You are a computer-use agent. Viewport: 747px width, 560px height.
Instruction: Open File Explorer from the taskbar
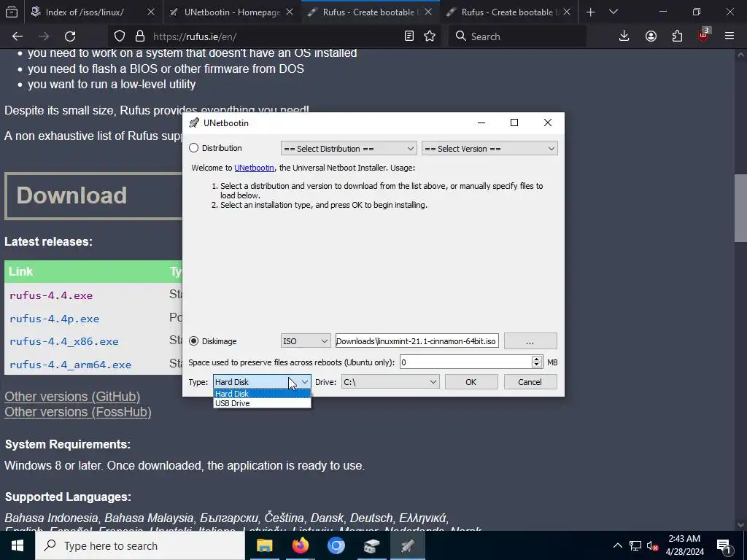click(264, 545)
